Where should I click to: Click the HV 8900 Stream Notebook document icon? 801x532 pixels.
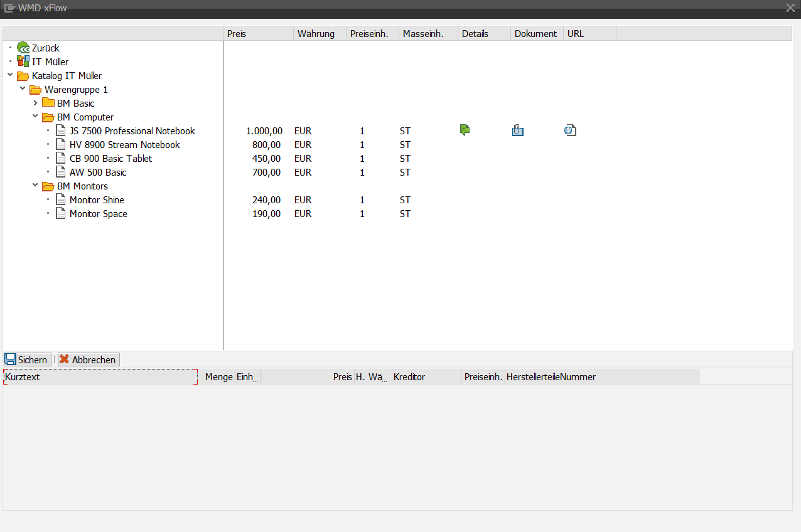click(x=61, y=144)
